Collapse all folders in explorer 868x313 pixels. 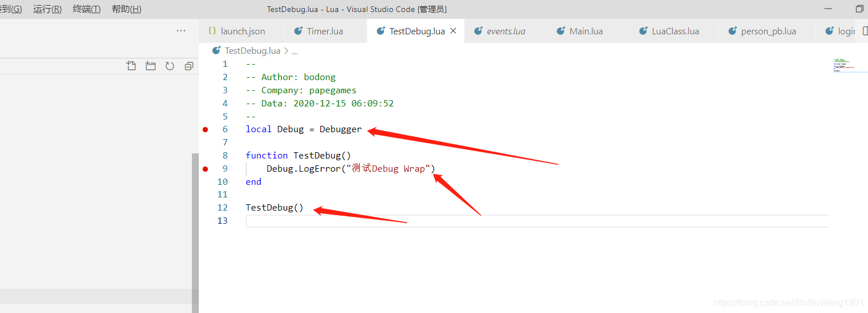pyautogui.click(x=188, y=66)
